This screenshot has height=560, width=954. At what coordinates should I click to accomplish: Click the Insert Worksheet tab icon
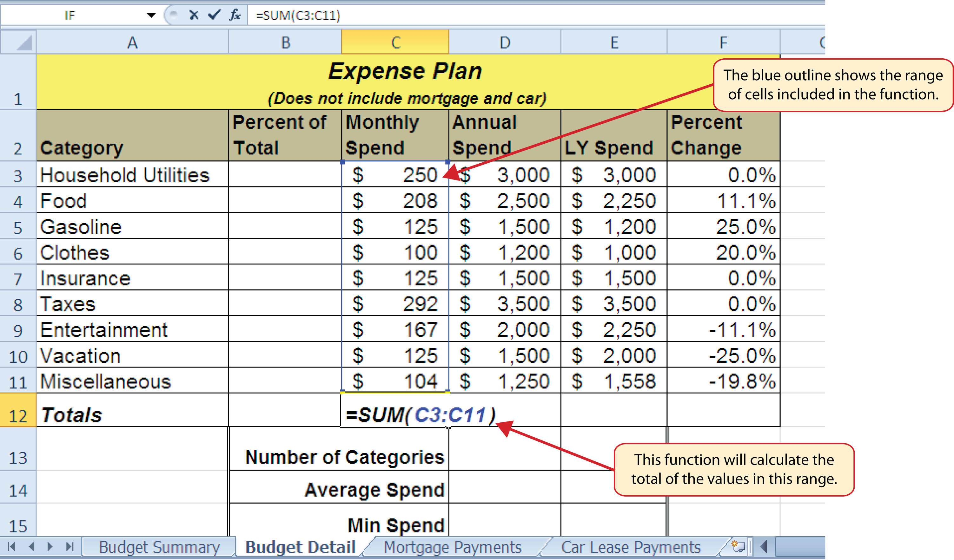click(x=738, y=546)
